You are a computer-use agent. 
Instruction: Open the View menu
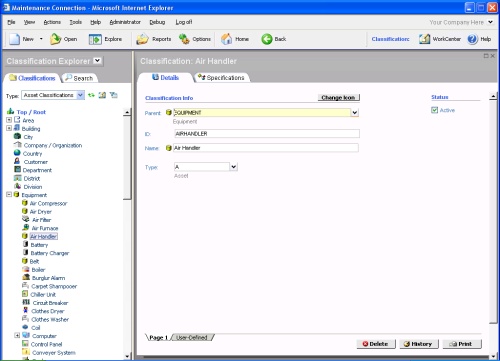coord(29,22)
